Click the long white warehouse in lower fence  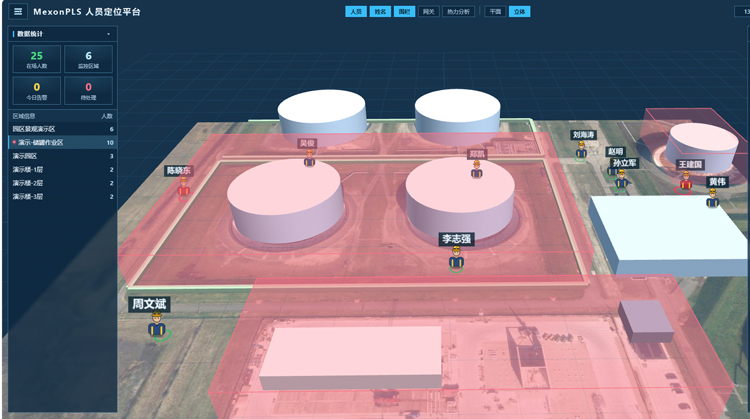click(351, 357)
